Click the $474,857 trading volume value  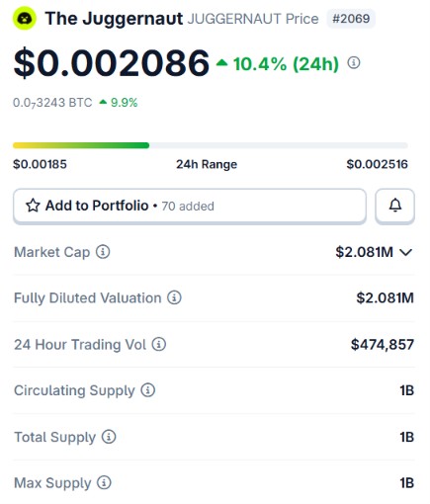[x=383, y=345]
